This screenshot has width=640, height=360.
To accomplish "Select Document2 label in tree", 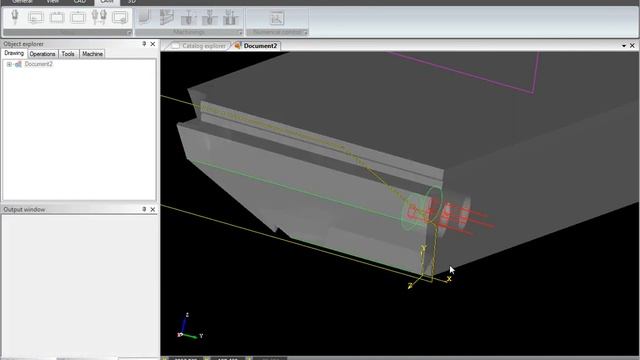I will (38, 64).
